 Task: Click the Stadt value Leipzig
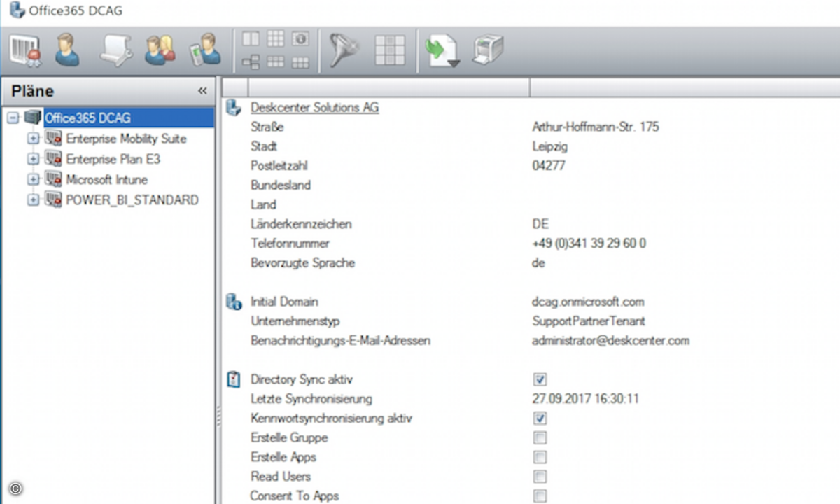click(549, 146)
